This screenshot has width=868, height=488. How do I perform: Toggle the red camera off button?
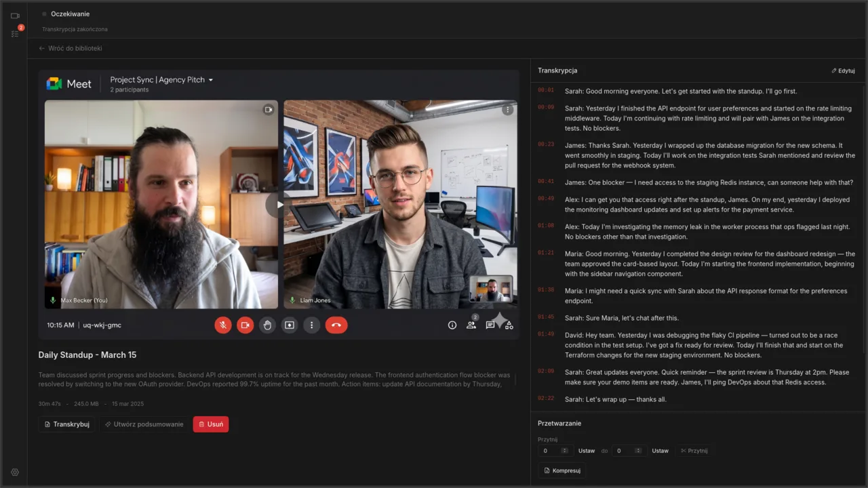[245, 325]
